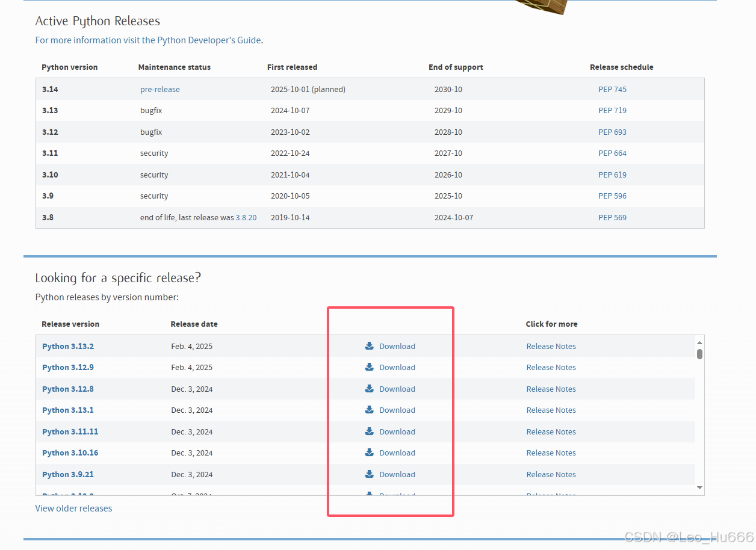This screenshot has width=756, height=550.
Task: Click download icon in Python 3.11.11 row
Action: (370, 431)
